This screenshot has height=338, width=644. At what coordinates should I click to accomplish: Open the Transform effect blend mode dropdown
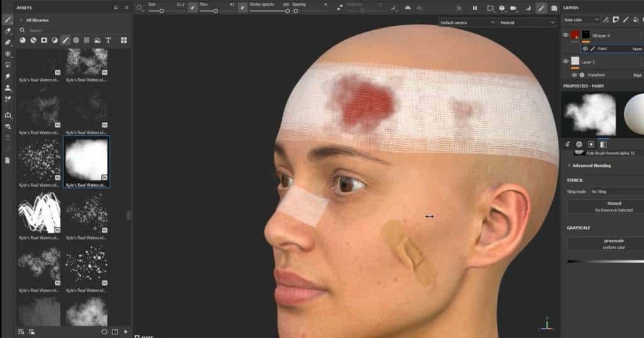pos(638,75)
